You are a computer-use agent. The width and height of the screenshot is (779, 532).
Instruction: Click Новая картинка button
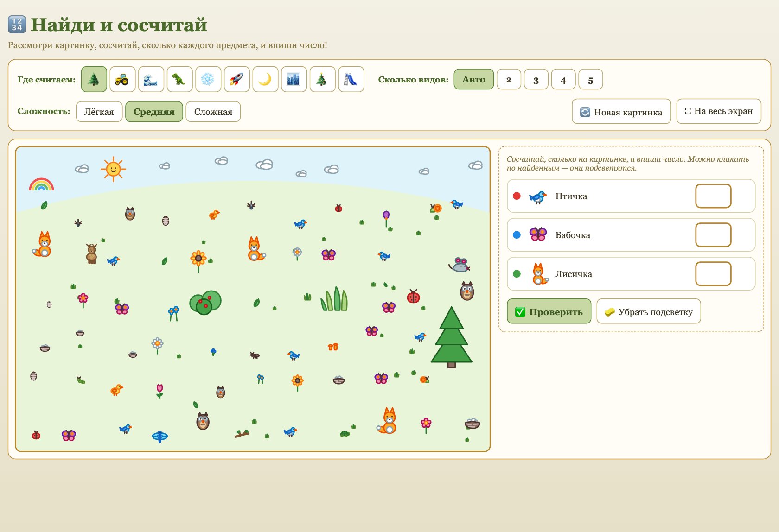pyautogui.click(x=621, y=112)
